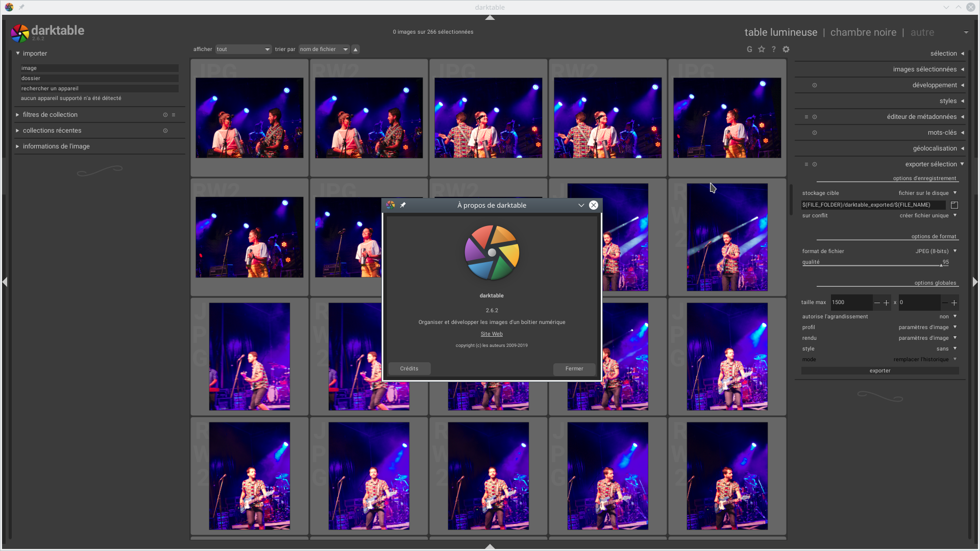The height and width of the screenshot is (551, 980).
Task: Open presets for exporter sélection
Action: click(806, 164)
